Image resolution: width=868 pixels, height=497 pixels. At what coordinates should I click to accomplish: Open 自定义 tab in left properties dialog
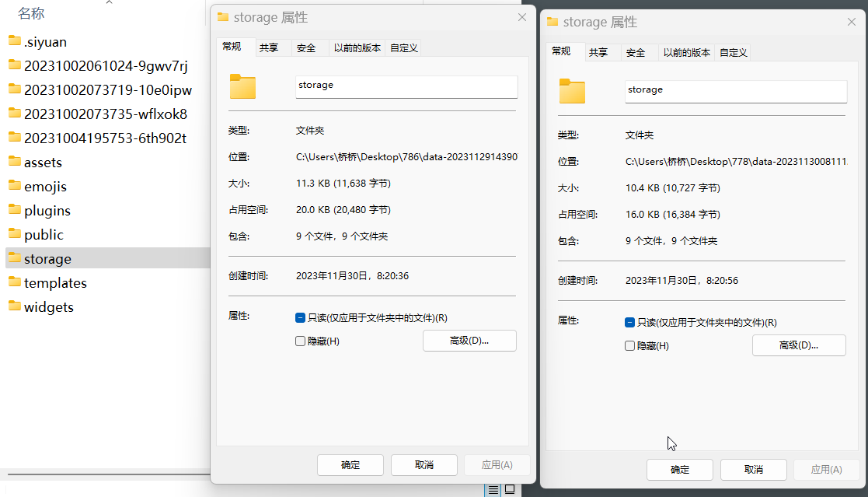pyautogui.click(x=403, y=48)
